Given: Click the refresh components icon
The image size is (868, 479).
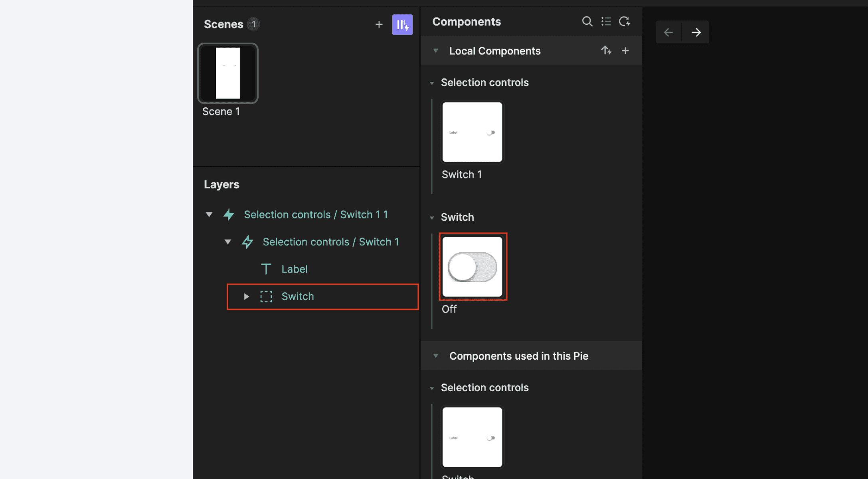Looking at the screenshot, I should 624,21.
